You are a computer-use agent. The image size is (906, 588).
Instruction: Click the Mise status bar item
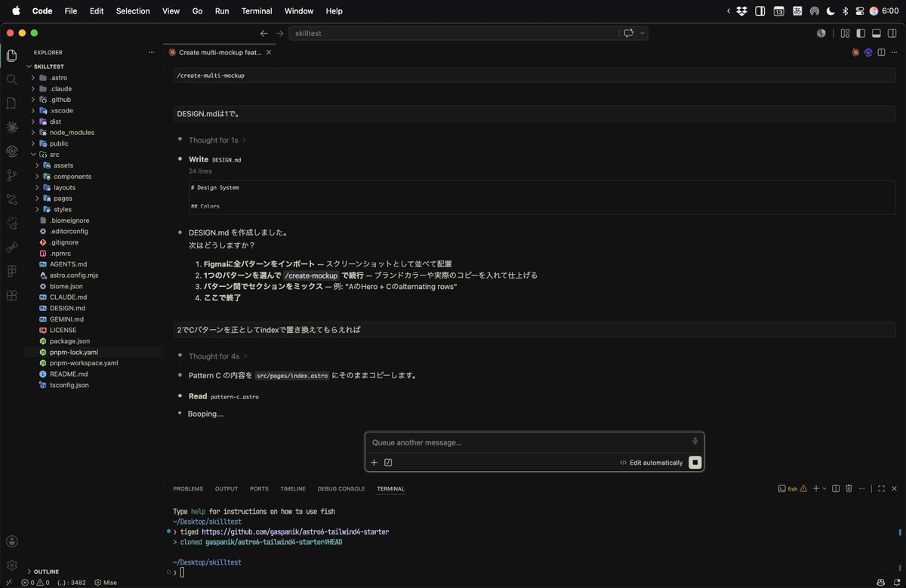pyautogui.click(x=105, y=582)
